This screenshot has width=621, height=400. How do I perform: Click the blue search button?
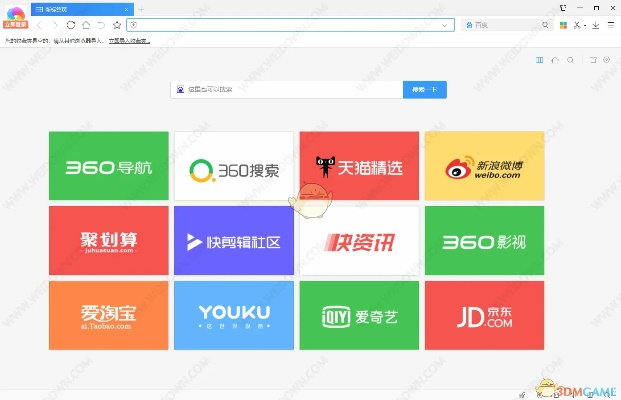coord(425,89)
